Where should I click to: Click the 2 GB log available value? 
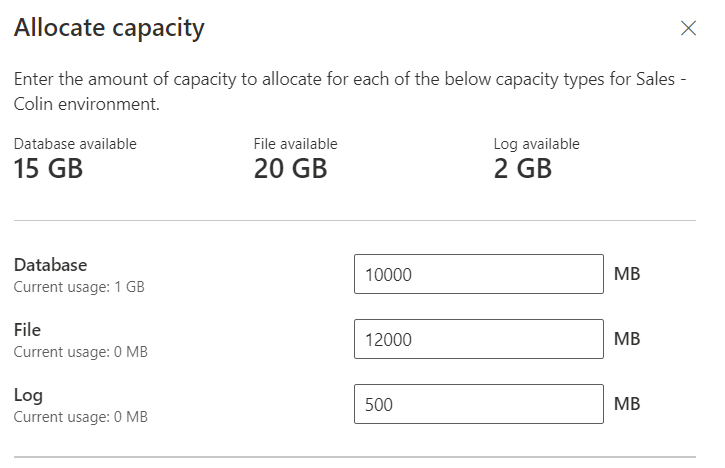[x=522, y=168]
